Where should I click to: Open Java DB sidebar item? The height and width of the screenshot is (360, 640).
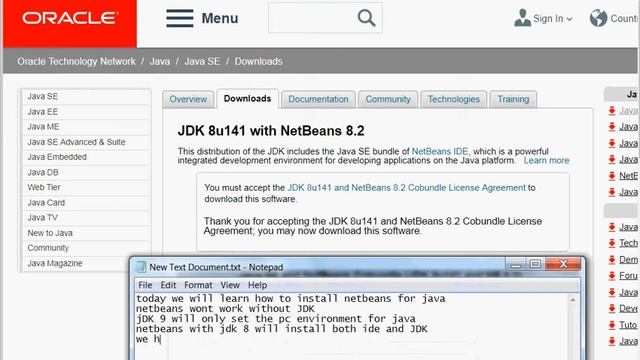[86, 172]
